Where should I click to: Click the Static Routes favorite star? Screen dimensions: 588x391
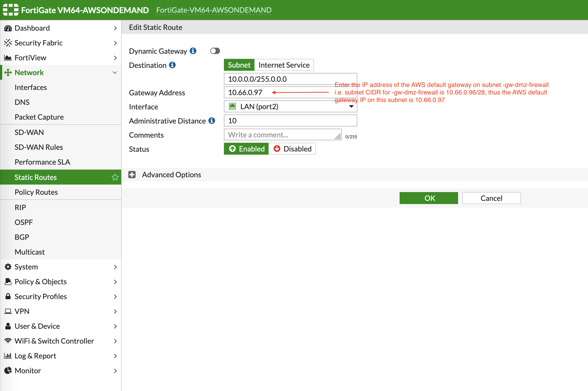click(x=115, y=177)
